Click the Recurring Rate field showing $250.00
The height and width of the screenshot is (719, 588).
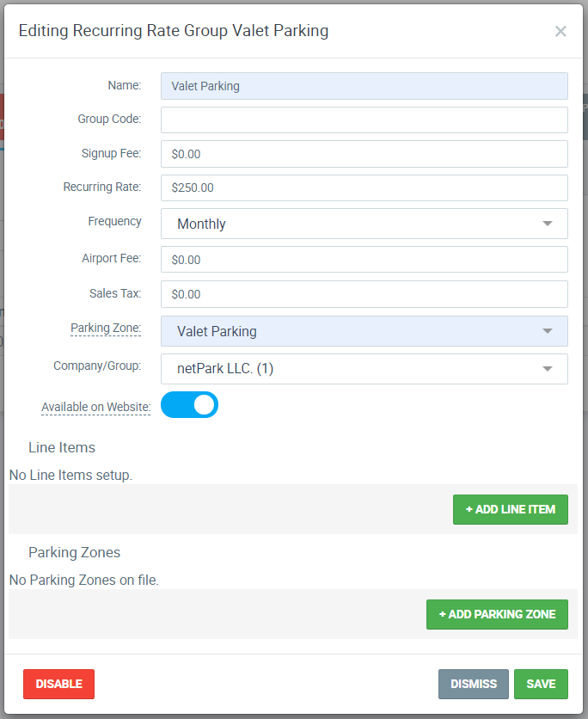(x=364, y=187)
